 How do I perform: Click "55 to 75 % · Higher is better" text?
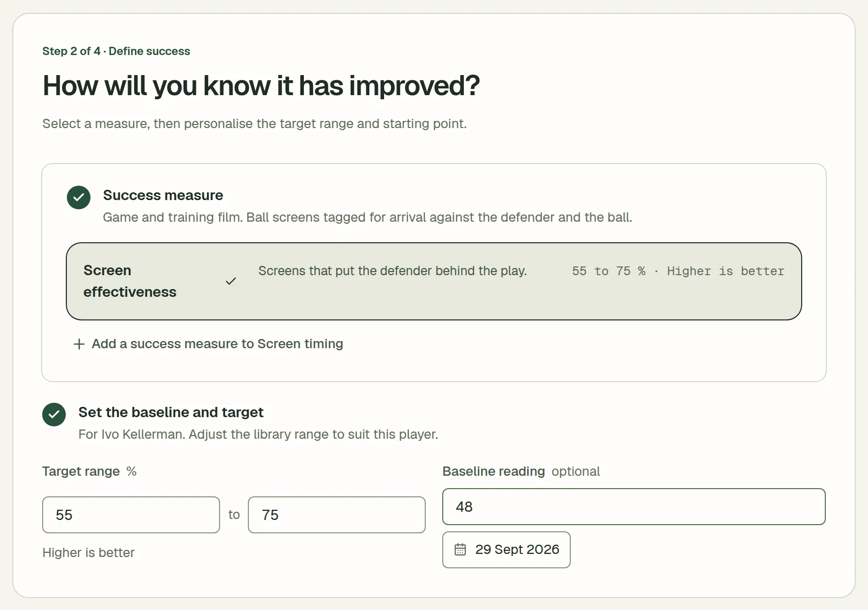coord(678,271)
